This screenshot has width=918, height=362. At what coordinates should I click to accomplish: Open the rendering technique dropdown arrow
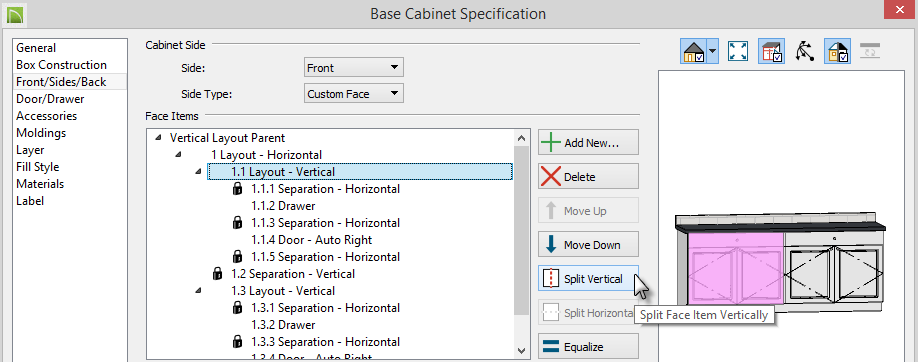pos(713,52)
